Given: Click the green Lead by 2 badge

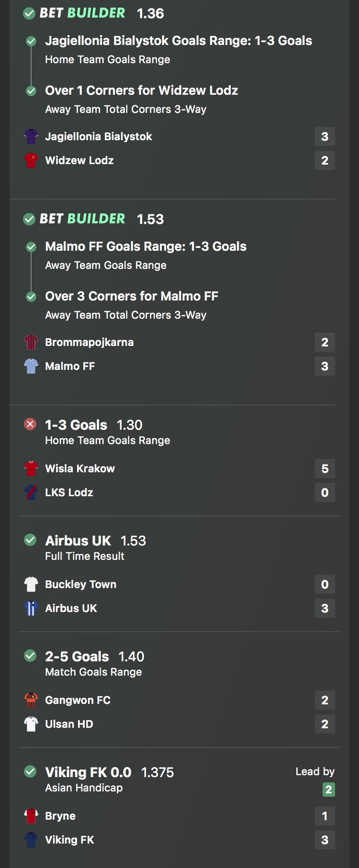Looking at the screenshot, I should 328,790.
